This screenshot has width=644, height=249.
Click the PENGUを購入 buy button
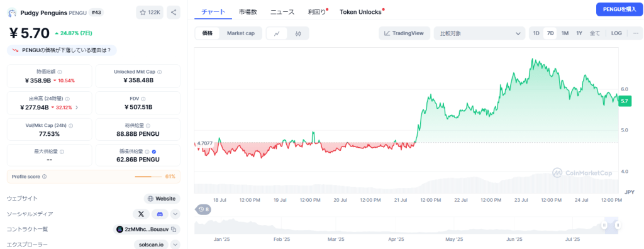click(619, 9)
